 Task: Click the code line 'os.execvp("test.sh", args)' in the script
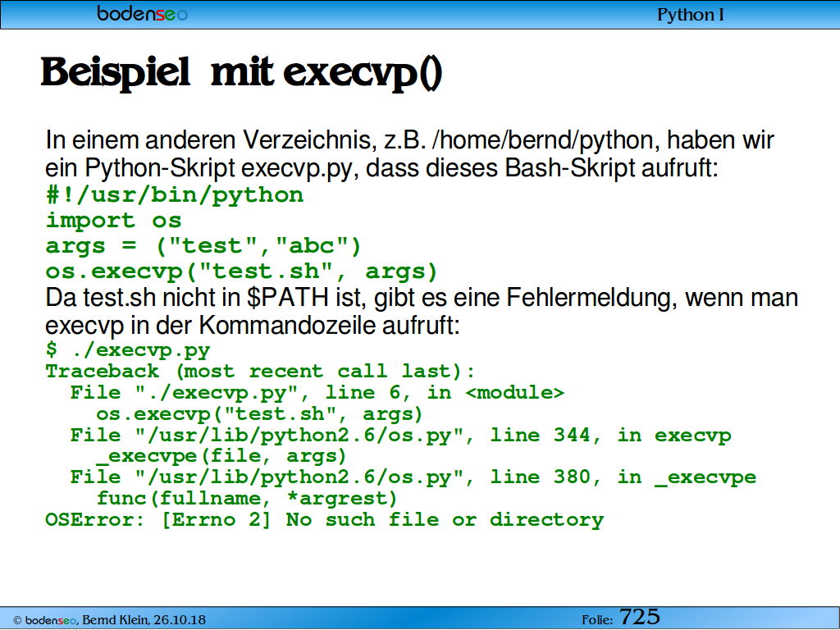pyautogui.click(x=242, y=271)
